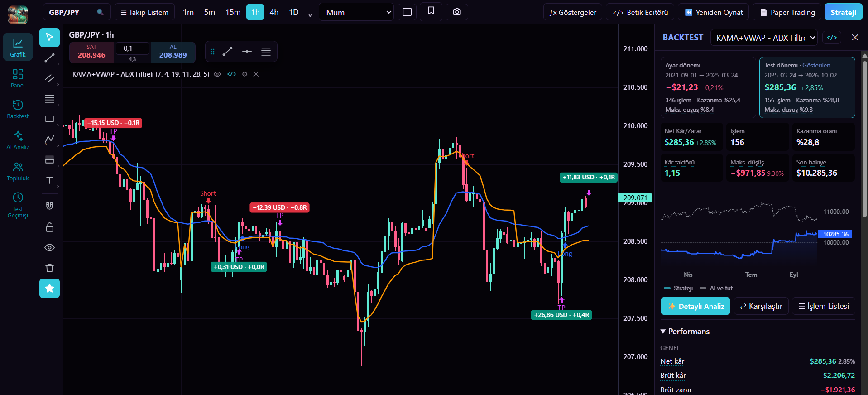Click the backtest panel vertical scrollbar
Viewport: 868px width, 395px height.
point(864,136)
